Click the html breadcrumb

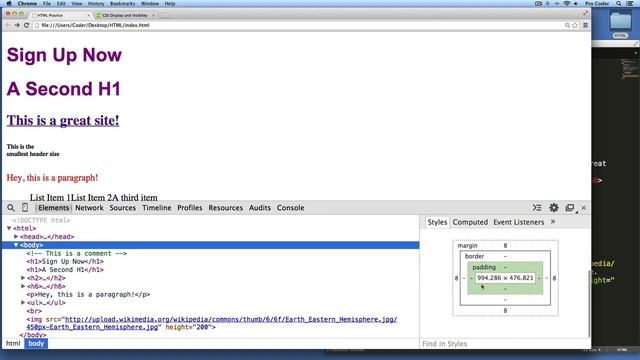tap(13, 343)
